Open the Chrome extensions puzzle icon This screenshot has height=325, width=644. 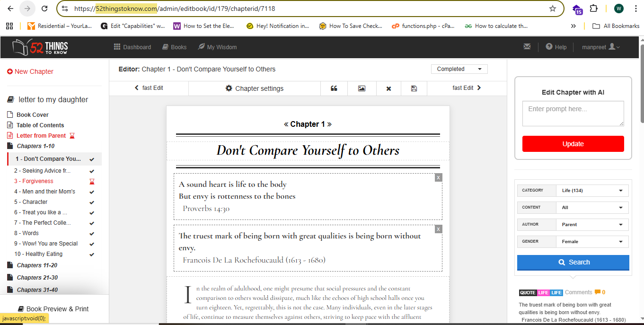(593, 9)
